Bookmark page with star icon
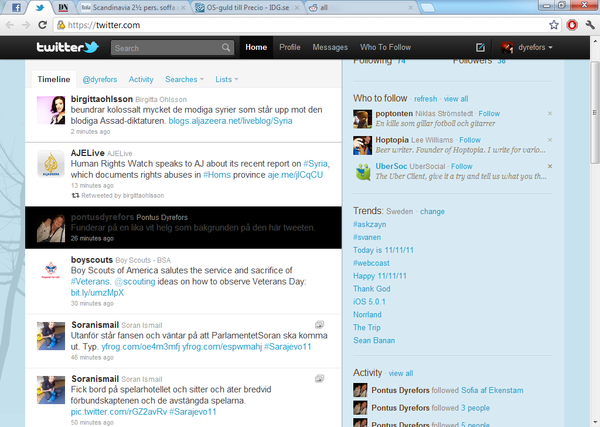 [x=554, y=25]
